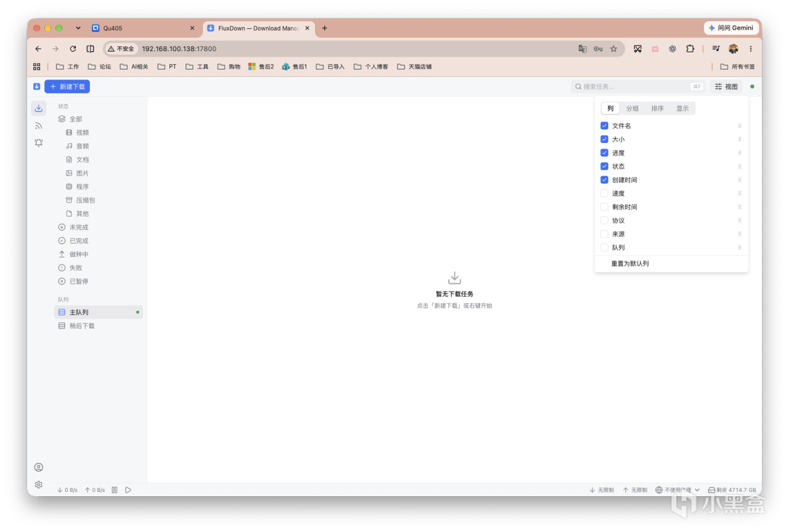Select the 稍后下载 queue in the sidebar
The height and width of the screenshot is (532, 789).
click(x=99, y=326)
